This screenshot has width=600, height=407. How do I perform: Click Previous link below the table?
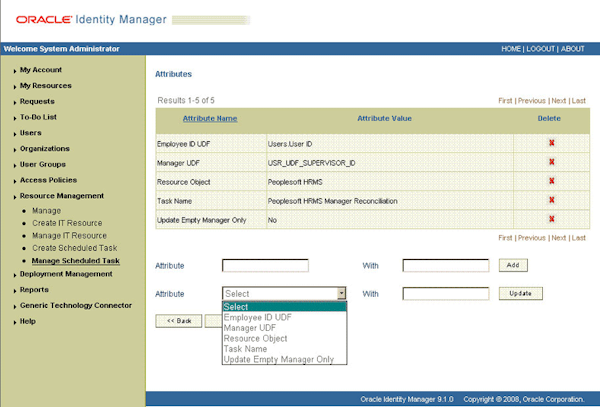pos(532,238)
